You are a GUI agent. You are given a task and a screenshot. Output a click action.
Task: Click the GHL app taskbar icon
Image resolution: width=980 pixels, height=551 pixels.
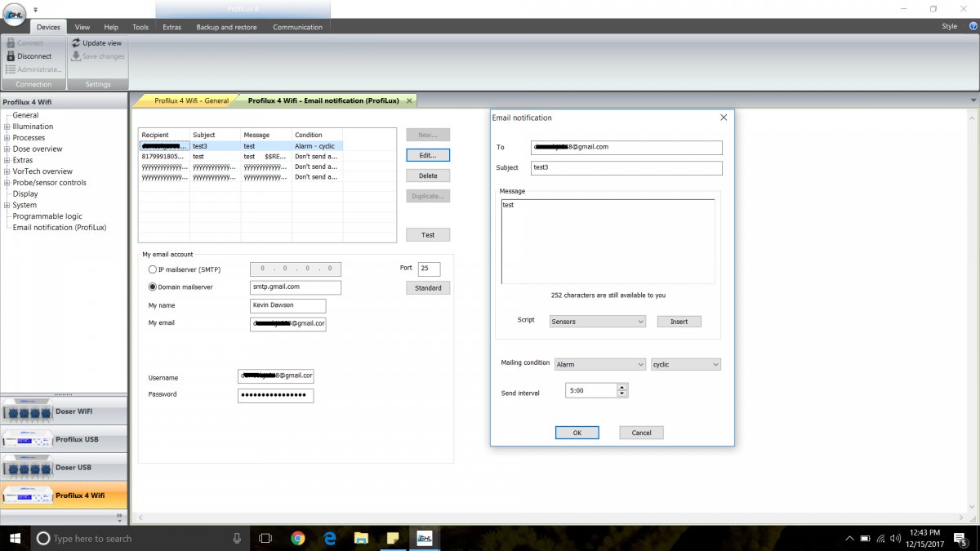pyautogui.click(x=424, y=538)
